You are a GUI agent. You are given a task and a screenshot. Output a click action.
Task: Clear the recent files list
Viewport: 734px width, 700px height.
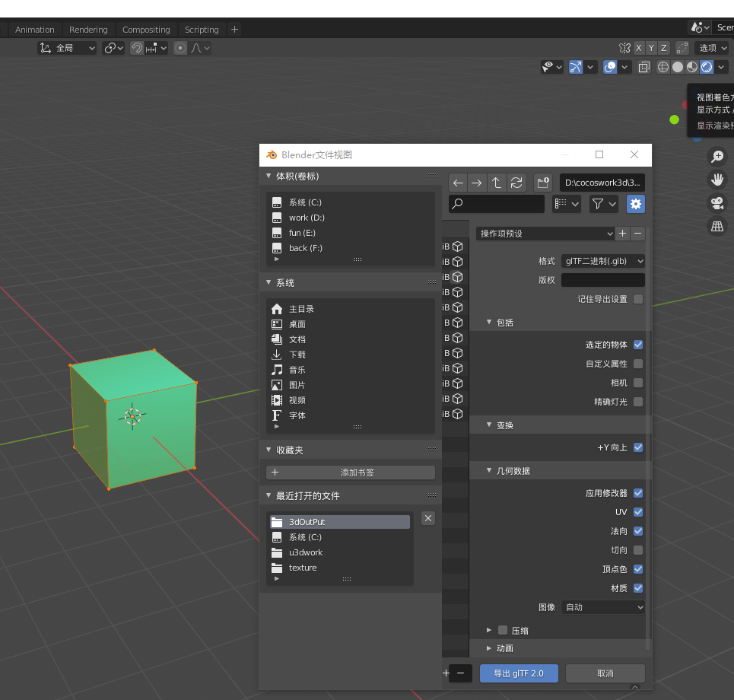(428, 518)
